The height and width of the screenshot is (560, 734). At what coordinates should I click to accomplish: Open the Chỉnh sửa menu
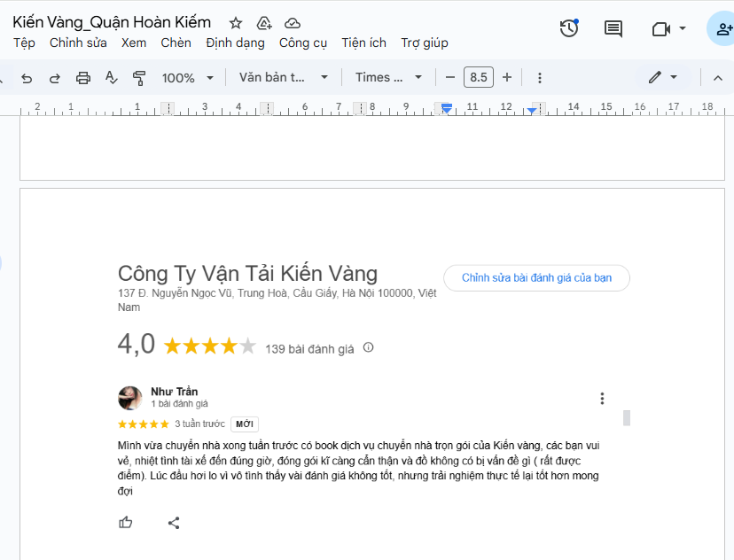coord(78,43)
